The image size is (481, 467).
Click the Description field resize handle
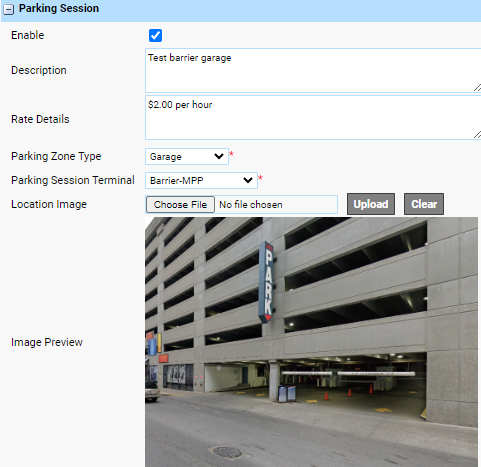coord(477,88)
